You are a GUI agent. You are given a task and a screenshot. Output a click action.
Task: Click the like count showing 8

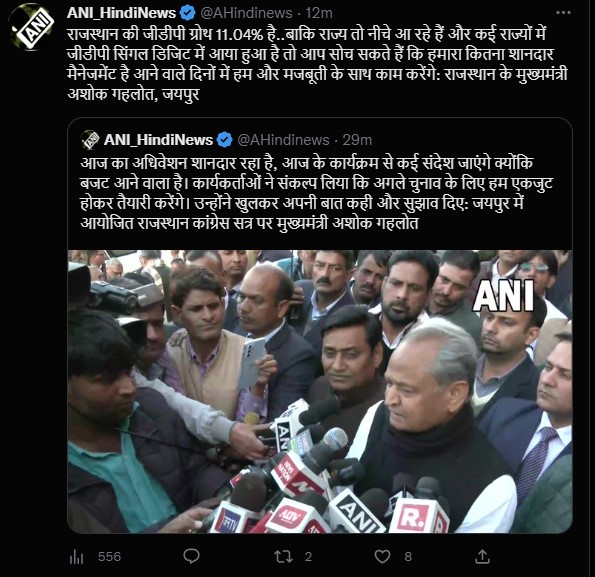[x=408, y=557]
